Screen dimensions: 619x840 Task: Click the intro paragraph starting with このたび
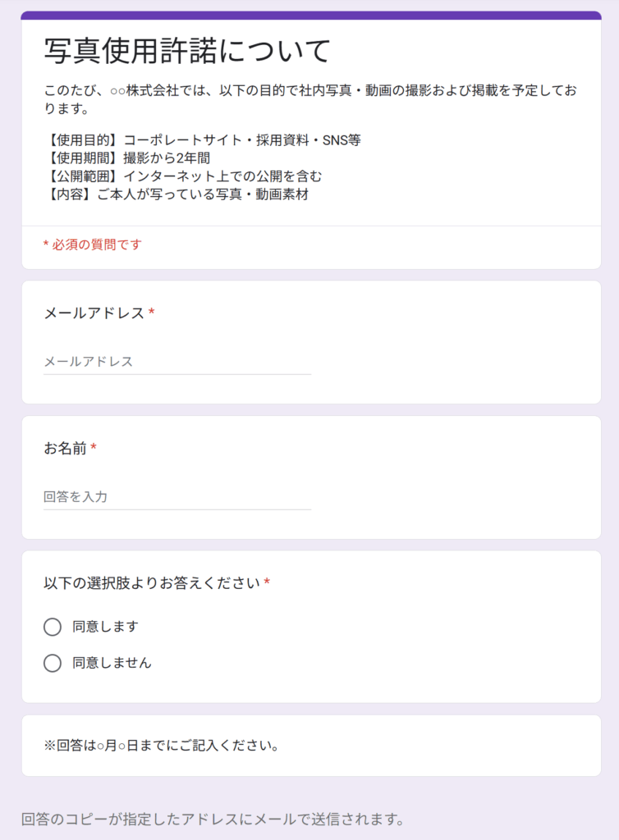(x=310, y=98)
